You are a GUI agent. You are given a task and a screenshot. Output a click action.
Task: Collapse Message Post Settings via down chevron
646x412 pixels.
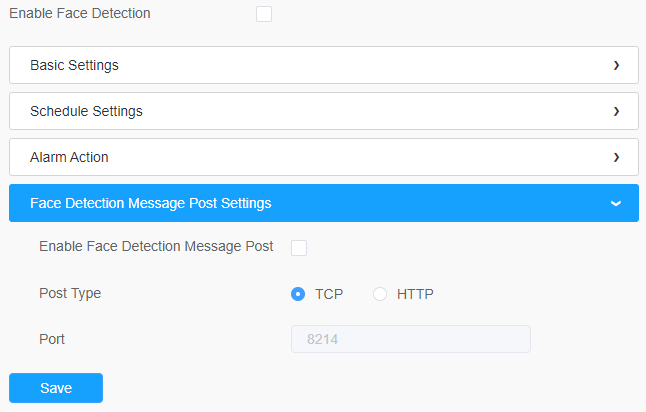click(x=616, y=204)
